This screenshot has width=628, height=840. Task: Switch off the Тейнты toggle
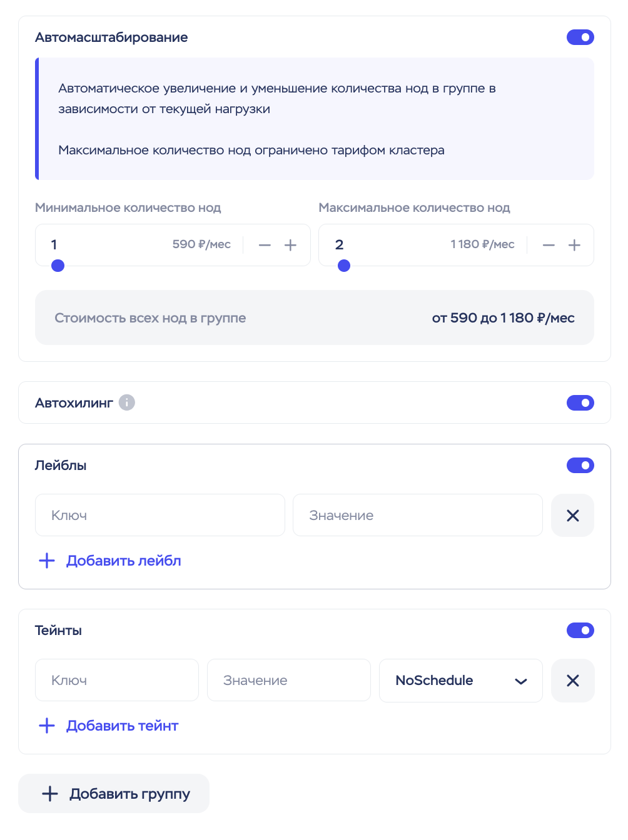click(580, 631)
